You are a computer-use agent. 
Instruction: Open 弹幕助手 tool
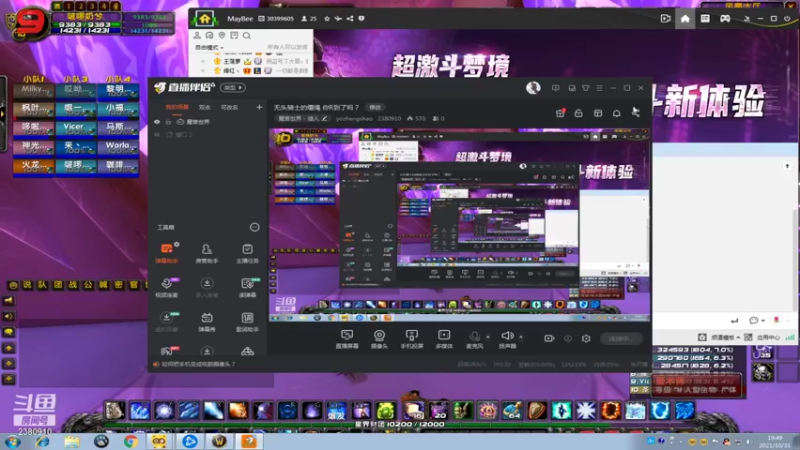[166, 253]
